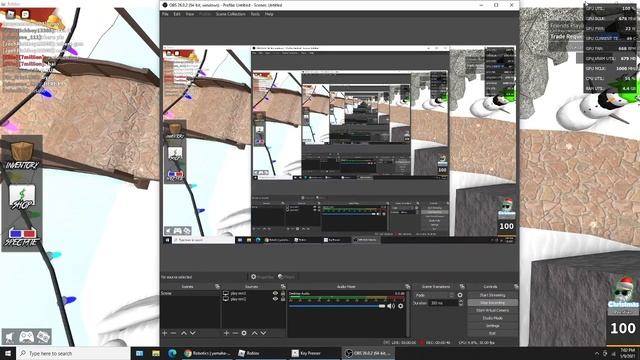The width and height of the screenshot is (640, 360).
Task: Pop out the Audio Mixer dock
Action: pos(407,287)
